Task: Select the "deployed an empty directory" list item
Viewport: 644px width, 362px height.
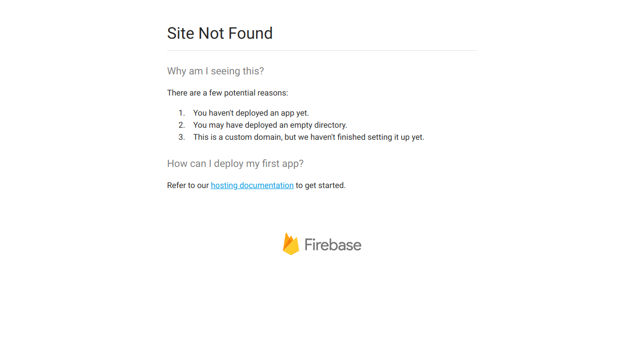Action: [x=270, y=125]
